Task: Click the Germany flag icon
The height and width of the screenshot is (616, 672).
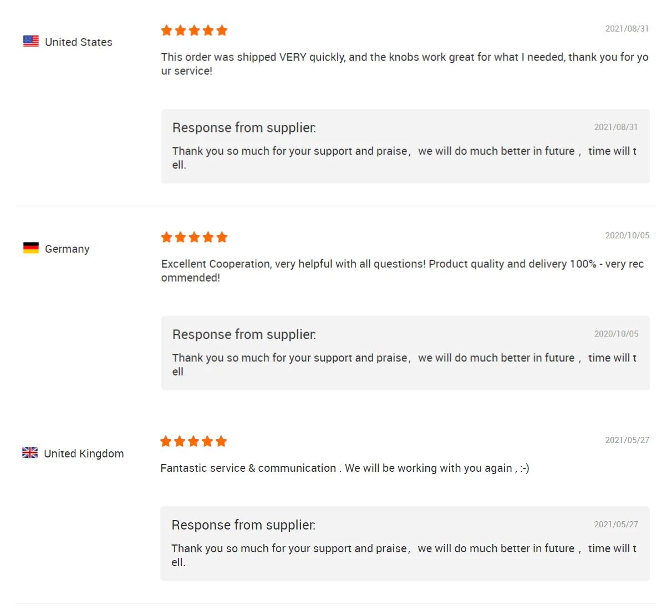Action: [31, 248]
